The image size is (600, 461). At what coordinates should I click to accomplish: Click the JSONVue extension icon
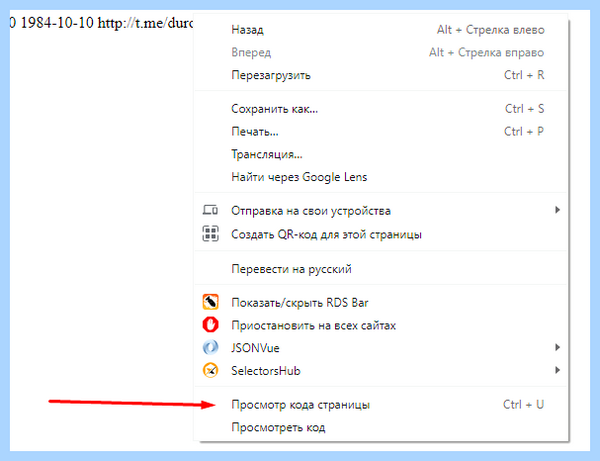[x=210, y=347]
